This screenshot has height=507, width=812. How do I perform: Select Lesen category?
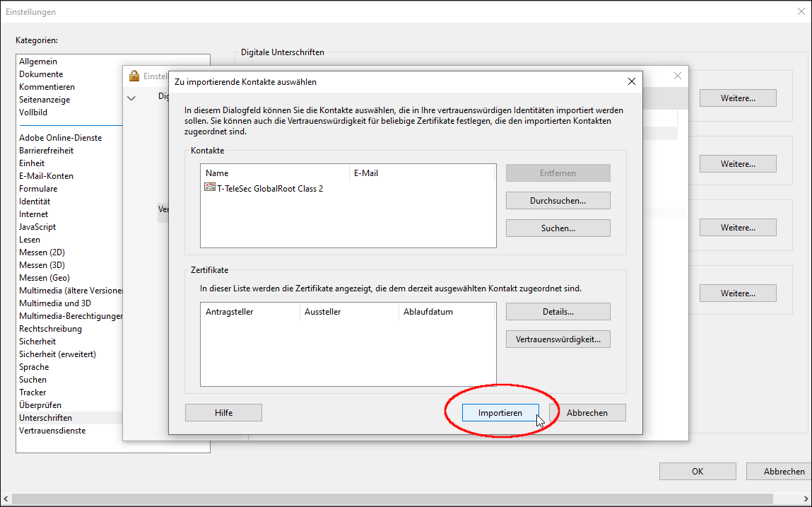[30, 240]
